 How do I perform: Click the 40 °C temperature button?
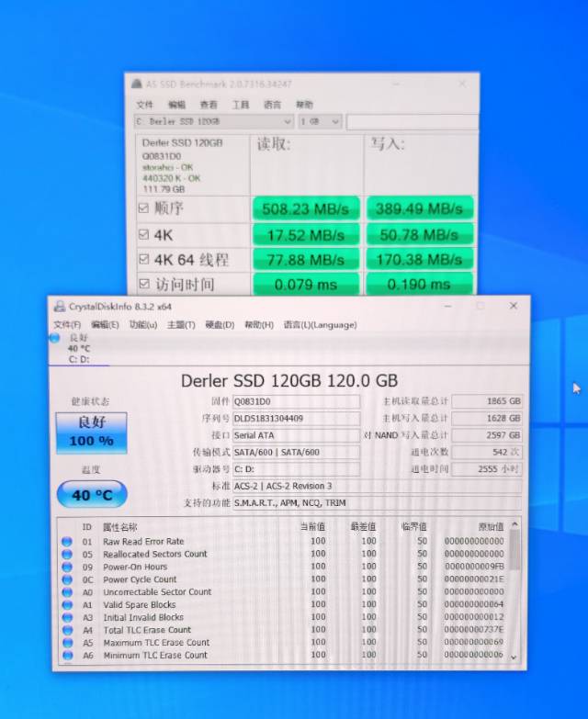coord(92,495)
